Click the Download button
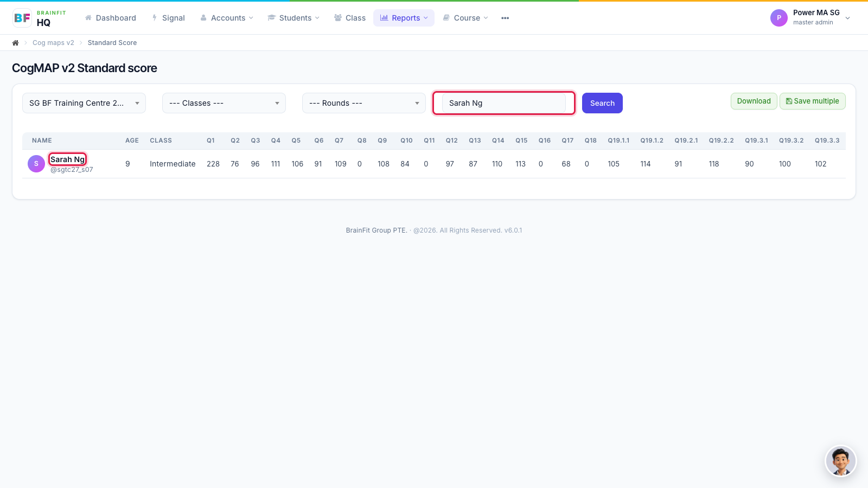The width and height of the screenshot is (868, 488). pos(754,101)
